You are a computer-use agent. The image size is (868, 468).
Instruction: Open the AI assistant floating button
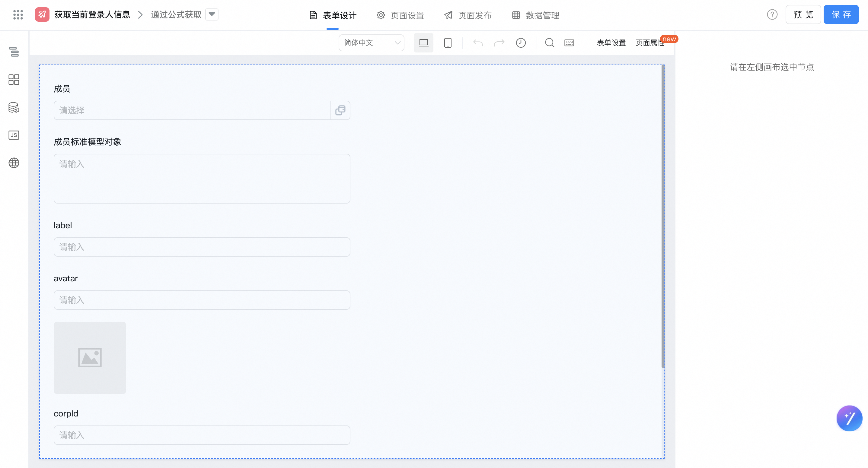pos(849,418)
